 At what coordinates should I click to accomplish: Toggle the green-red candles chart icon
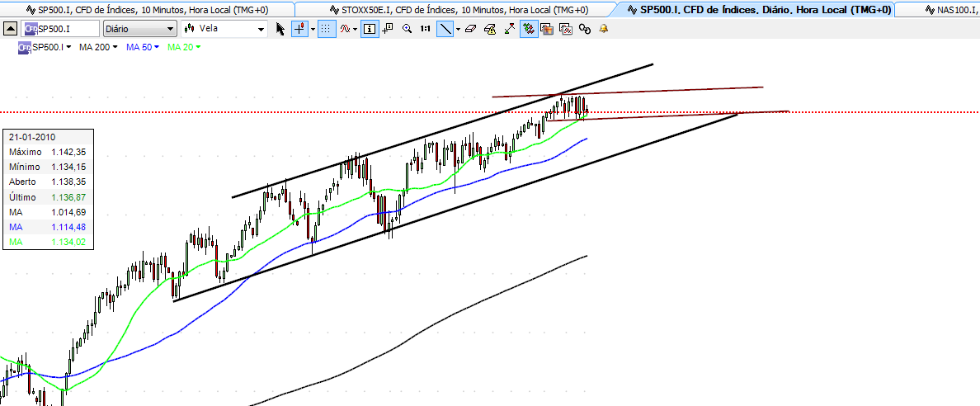click(529, 29)
